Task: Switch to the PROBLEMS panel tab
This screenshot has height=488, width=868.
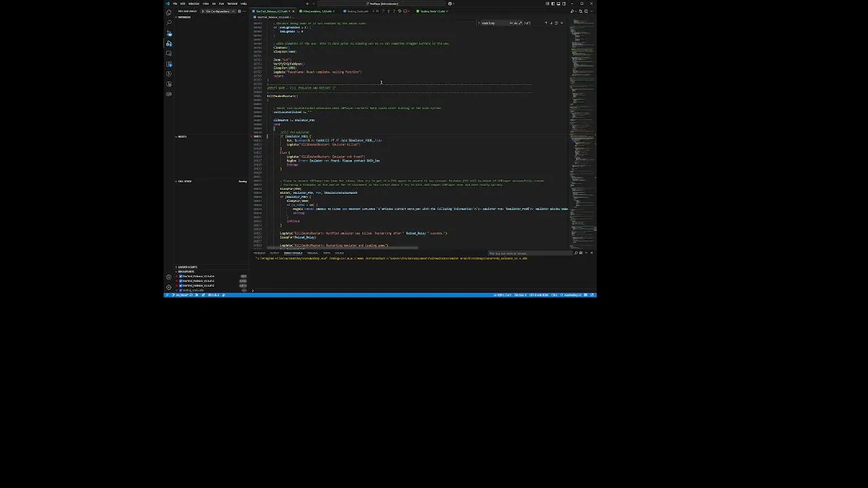Action: tap(259, 253)
